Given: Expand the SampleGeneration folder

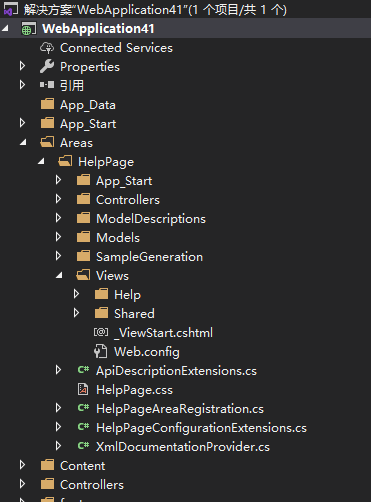Looking at the screenshot, I should click(x=58, y=256).
